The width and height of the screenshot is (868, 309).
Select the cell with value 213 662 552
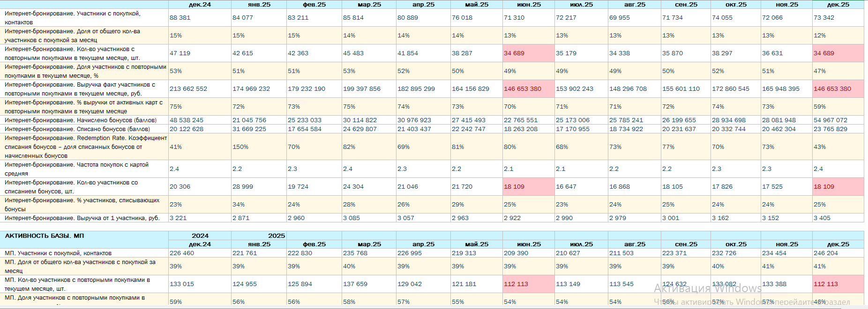click(x=200, y=89)
